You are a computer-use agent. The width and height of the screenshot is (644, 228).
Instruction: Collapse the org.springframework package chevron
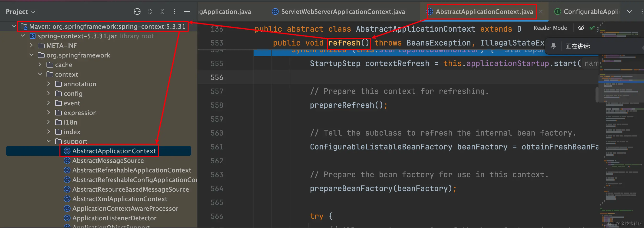(x=31, y=55)
